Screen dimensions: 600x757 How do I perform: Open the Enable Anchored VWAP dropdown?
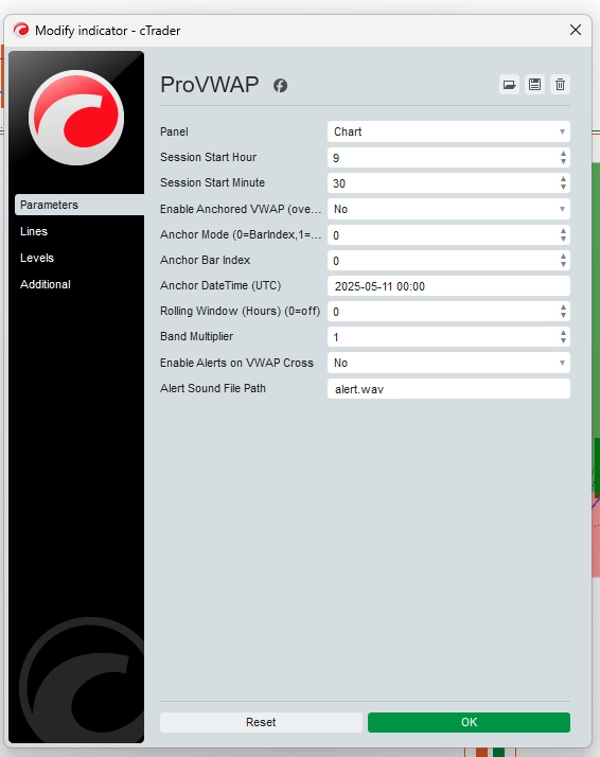point(448,209)
